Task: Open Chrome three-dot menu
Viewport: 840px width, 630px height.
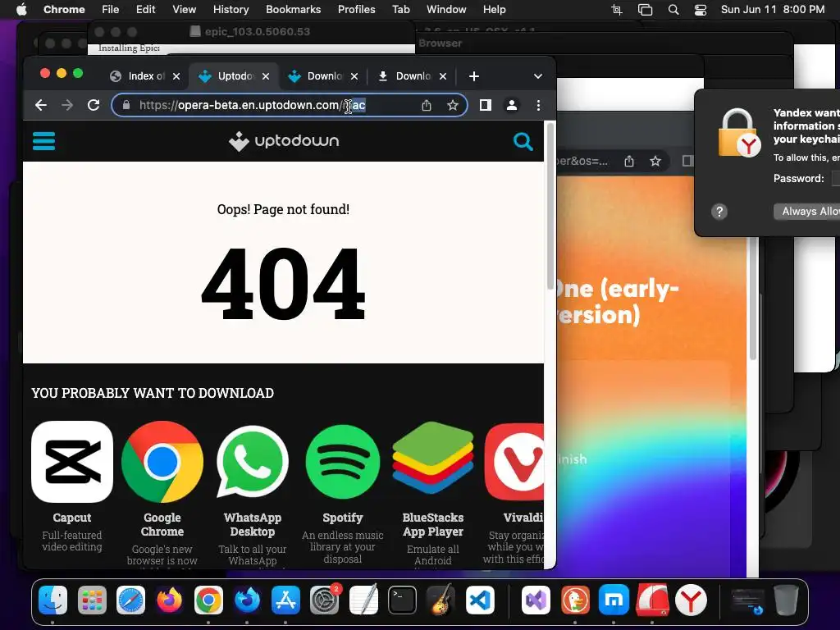Action: coord(538,105)
